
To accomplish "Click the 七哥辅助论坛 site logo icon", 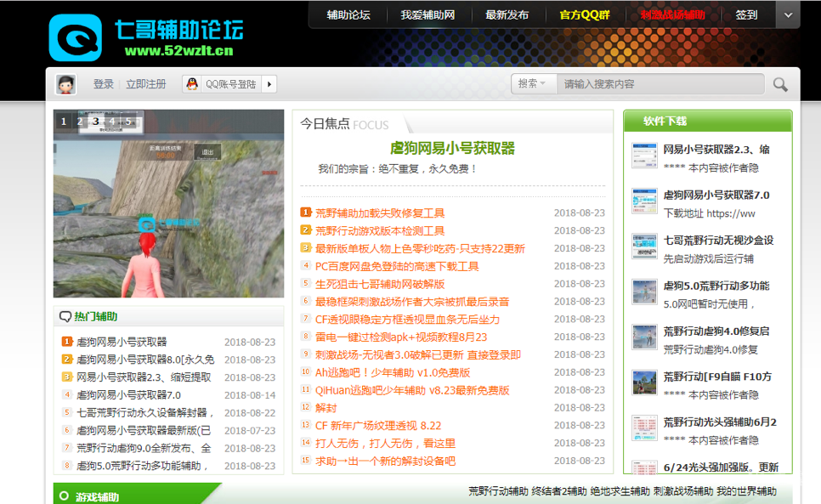I will pos(76,37).
